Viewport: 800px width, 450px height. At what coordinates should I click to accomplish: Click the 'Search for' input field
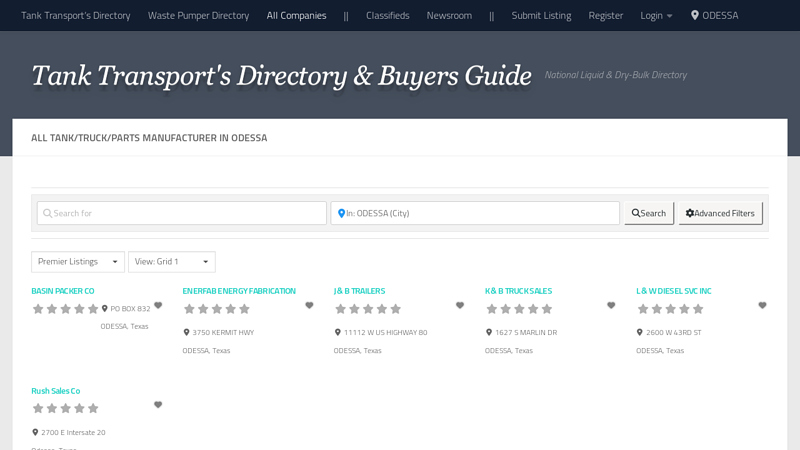tap(182, 213)
